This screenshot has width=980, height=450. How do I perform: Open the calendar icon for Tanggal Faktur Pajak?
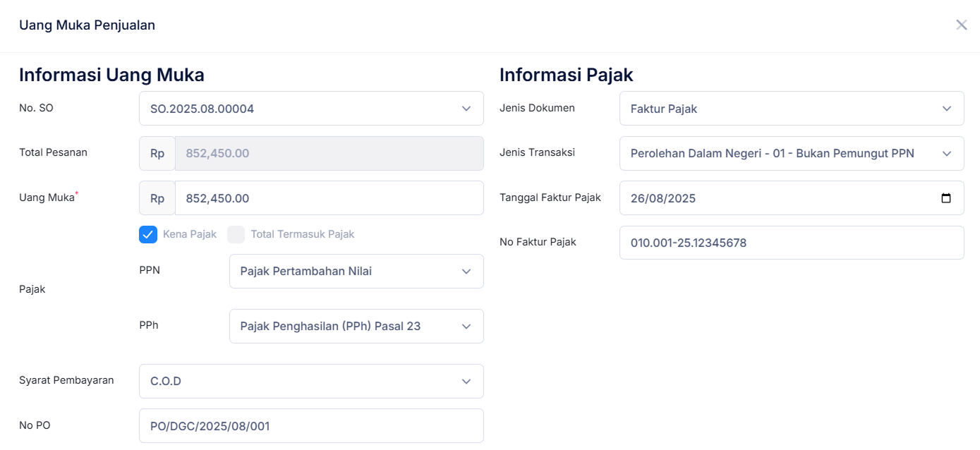click(x=945, y=198)
